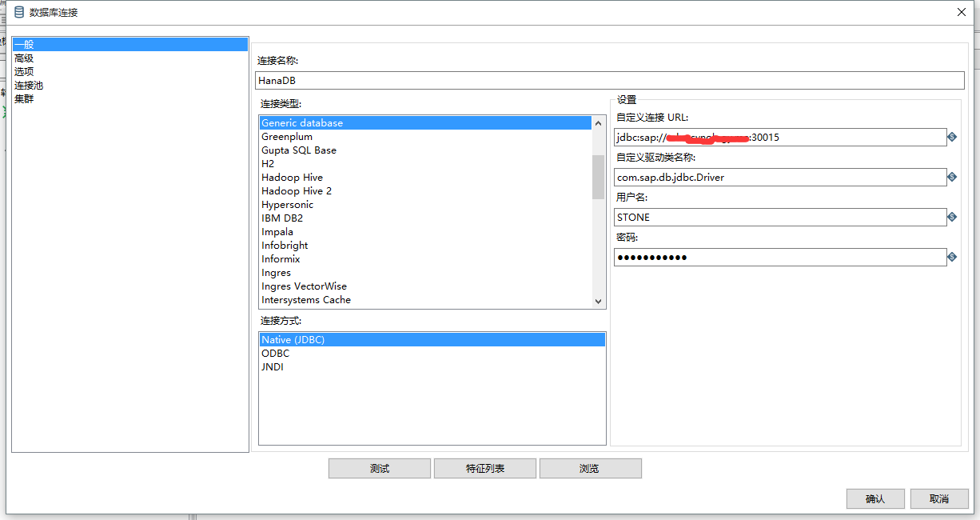Select Native (JDBC) access method

(x=432, y=340)
